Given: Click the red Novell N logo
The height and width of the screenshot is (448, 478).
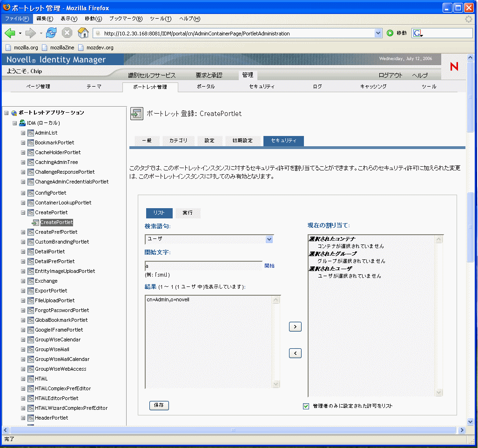Looking at the screenshot, I should (454, 66).
